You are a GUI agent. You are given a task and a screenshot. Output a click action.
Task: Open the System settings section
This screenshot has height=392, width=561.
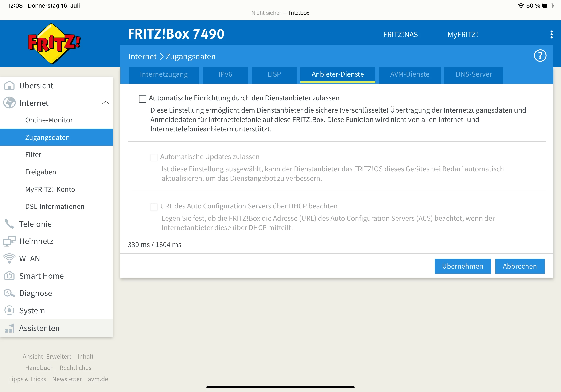click(32, 310)
